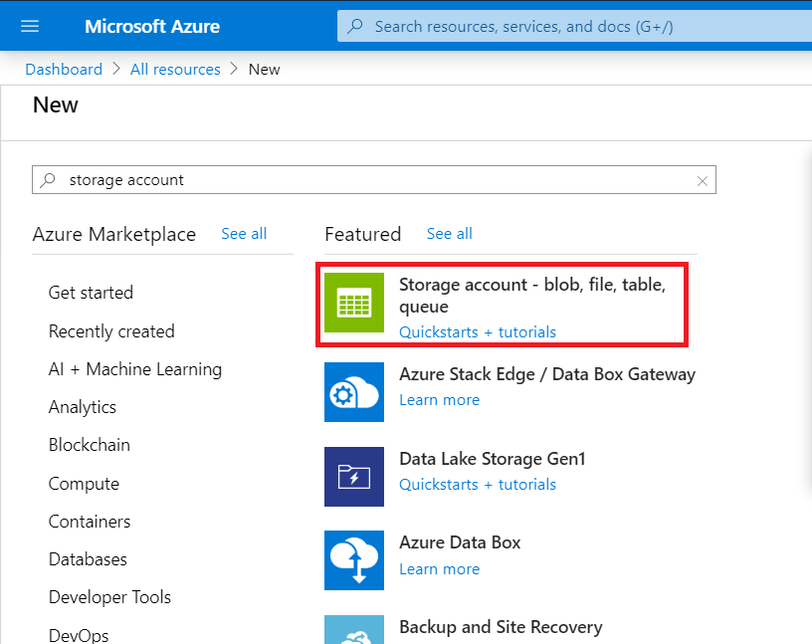The width and height of the screenshot is (812, 644).
Task: Click the marketplace search input field
Action: 299,180
